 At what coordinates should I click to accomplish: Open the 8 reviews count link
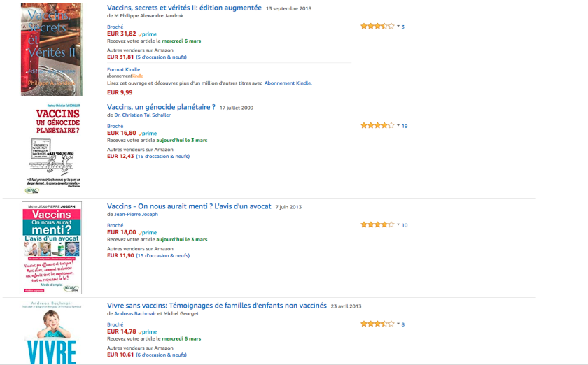(x=403, y=324)
